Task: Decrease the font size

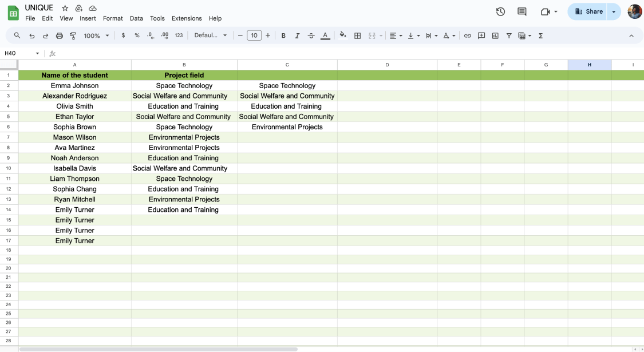Action: [240, 35]
